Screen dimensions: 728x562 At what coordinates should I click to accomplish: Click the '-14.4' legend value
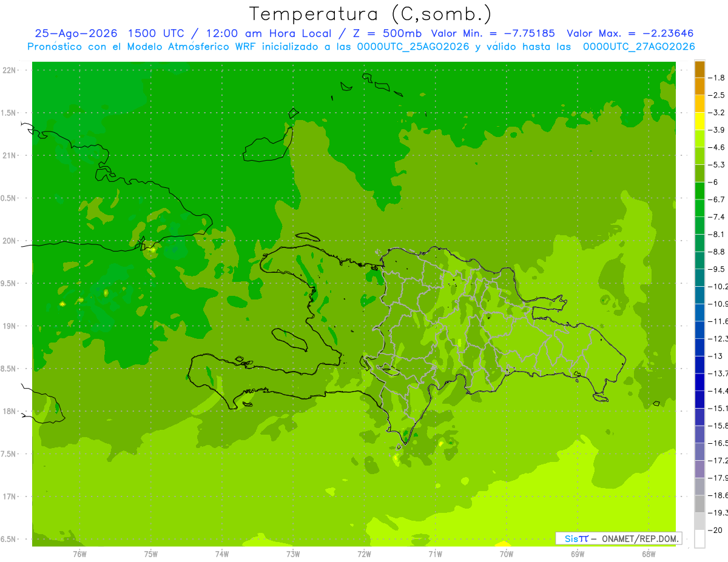pyautogui.click(x=718, y=390)
